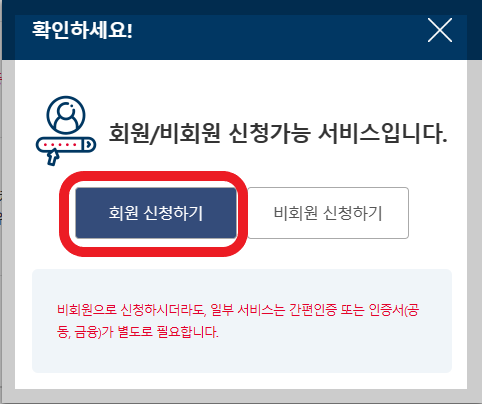Click the dotted password bar icon
The width and height of the screenshot is (482, 404).
(66, 145)
